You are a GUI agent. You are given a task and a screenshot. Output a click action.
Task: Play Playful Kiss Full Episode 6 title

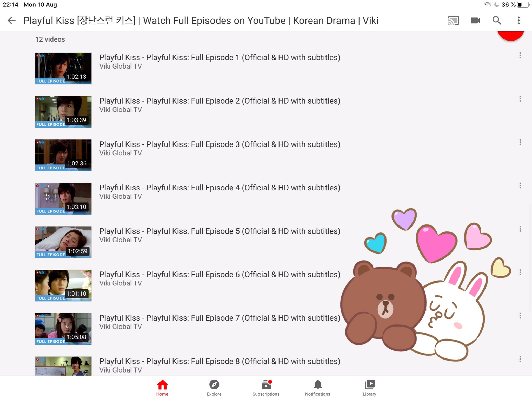[220, 274]
